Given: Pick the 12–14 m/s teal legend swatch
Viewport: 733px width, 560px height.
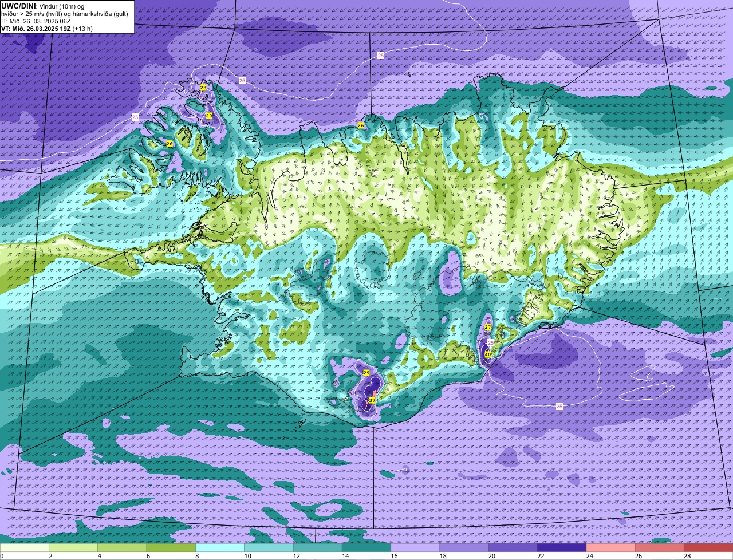Looking at the screenshot, I should tap(318, 547).
